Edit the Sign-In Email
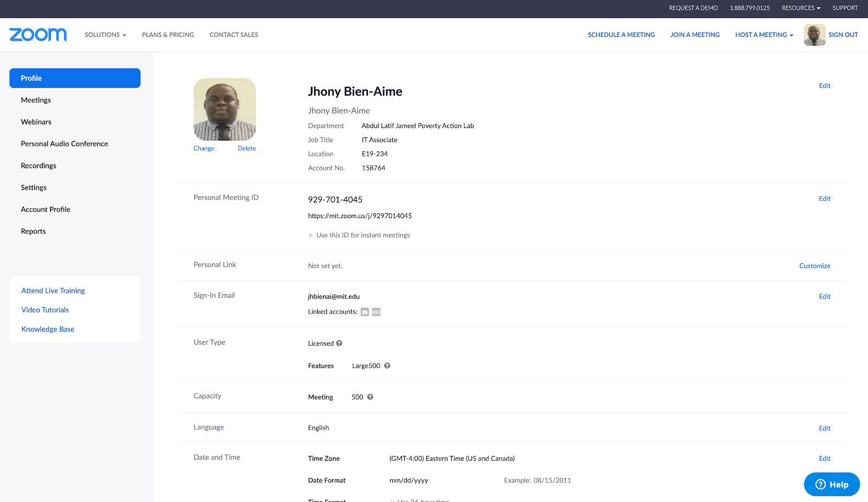This screenshot has width=868, height=502. [825, 297]
